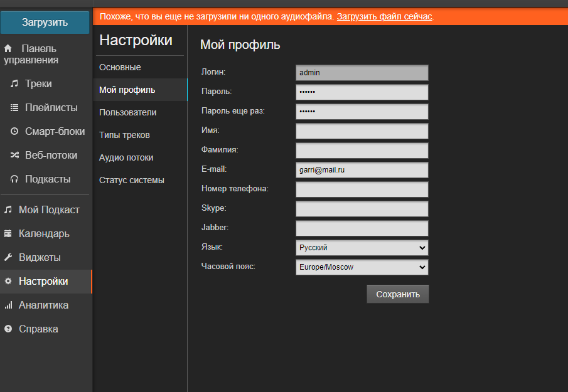Focus the Фамилия input field
Image resolution: width=568 pixels, height=392 pixels.
point(362,151)
